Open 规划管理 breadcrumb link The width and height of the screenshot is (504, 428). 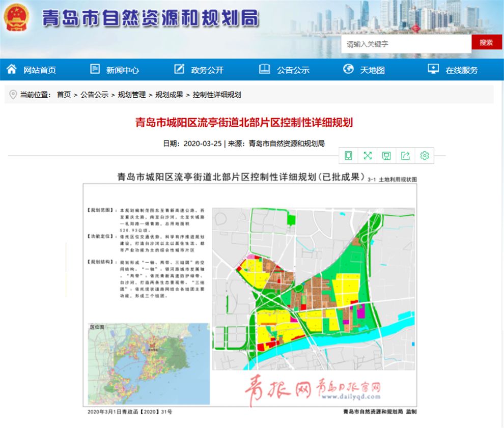(x=132, y=95)
